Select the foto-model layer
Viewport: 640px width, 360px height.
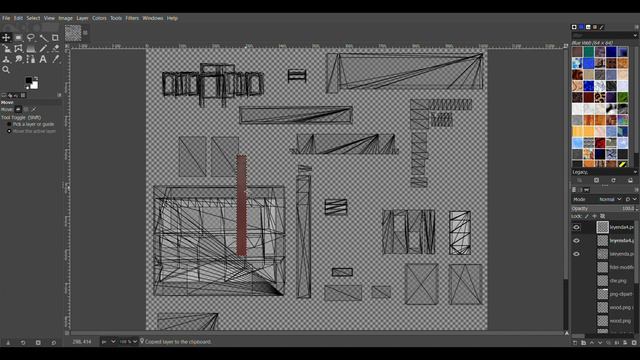pos(615,267)
